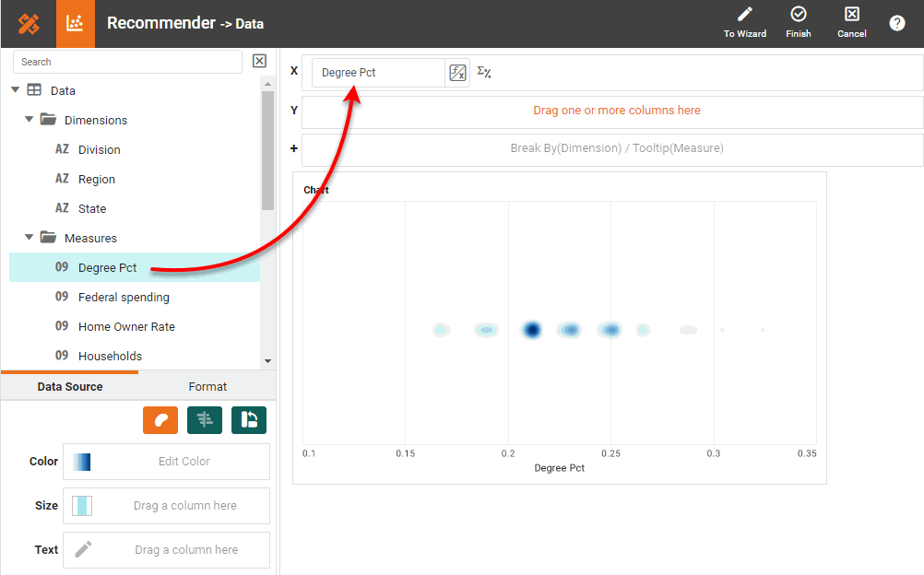
Task: Click the To Wizard pencil icon
Action: tap(744, 15)
